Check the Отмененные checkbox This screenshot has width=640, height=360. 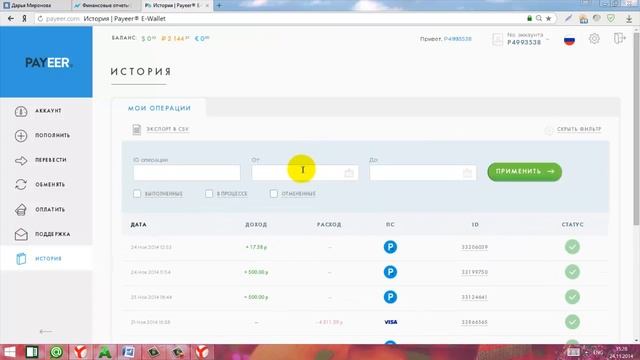coord(273,193)
